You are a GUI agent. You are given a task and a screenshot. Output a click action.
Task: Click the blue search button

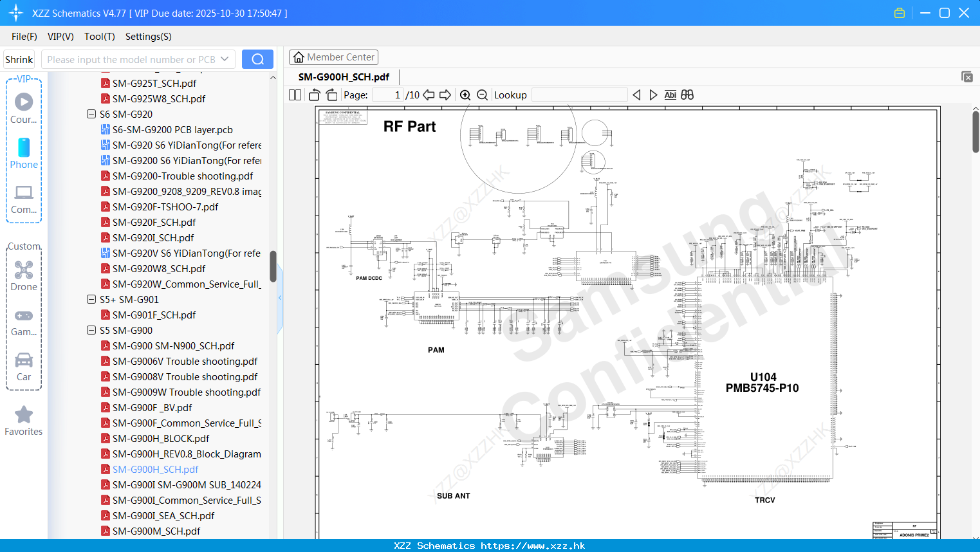257,59
